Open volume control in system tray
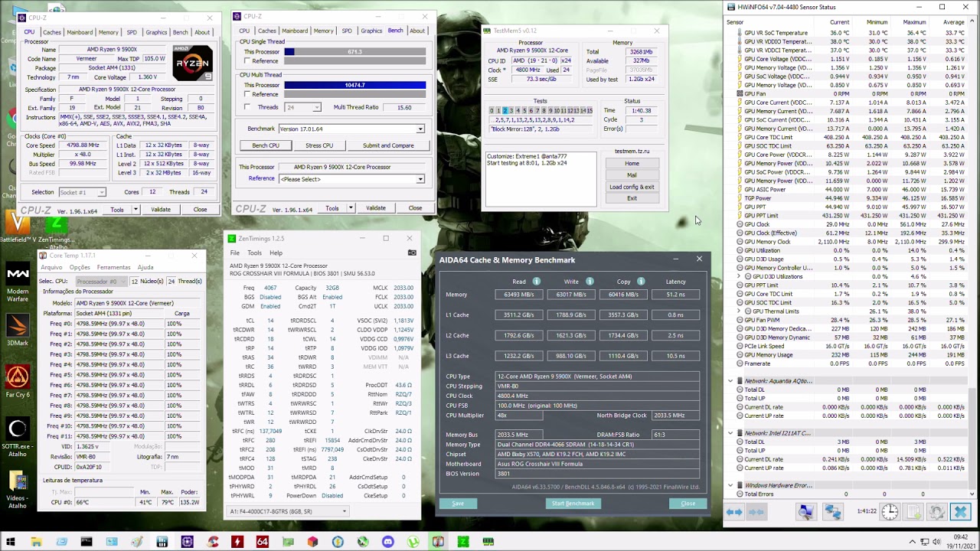The height and width of the screenshot is (551, 980). click(x=938, y=542)
